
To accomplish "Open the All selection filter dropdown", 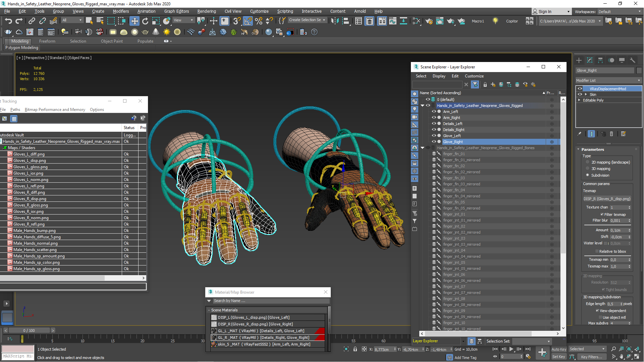I will click(72, 20).
